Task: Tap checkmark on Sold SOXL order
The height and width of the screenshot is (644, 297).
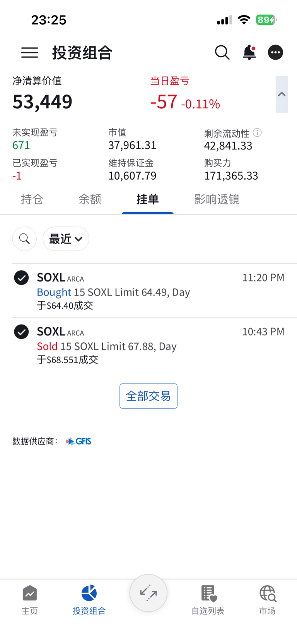Action: click(21, 332)
